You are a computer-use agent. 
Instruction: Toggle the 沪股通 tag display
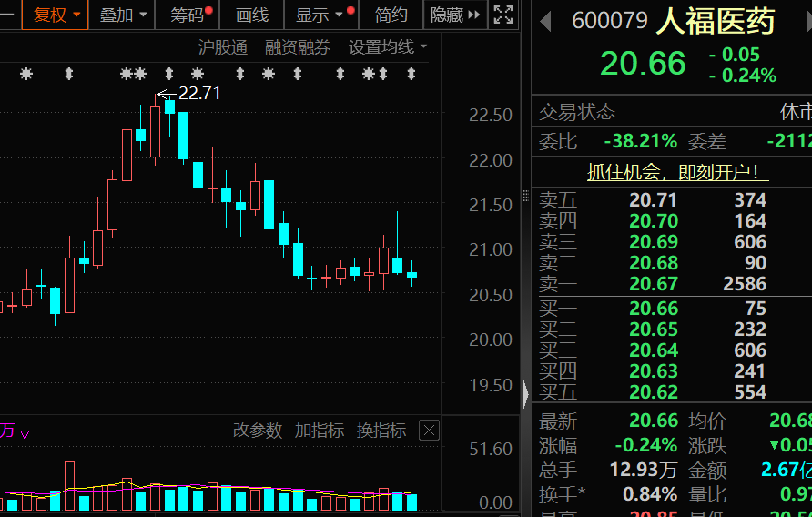coord(223,47)
